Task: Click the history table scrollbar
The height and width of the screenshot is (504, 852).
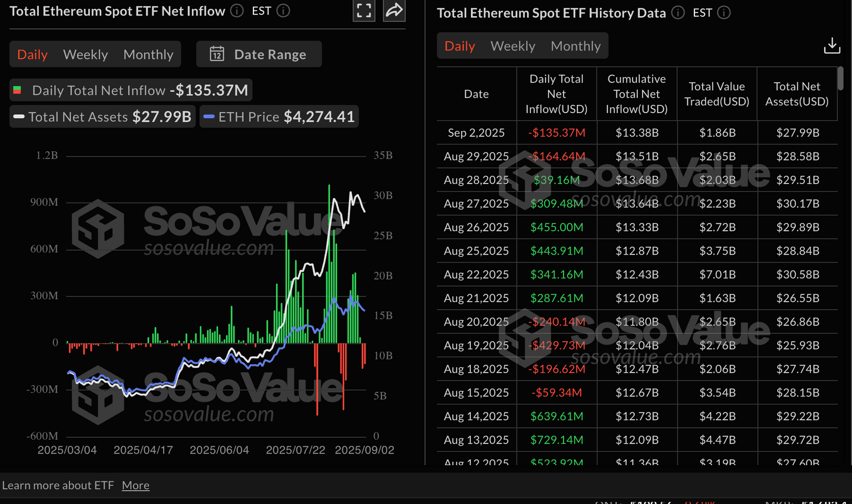Action: click(840, 79)
